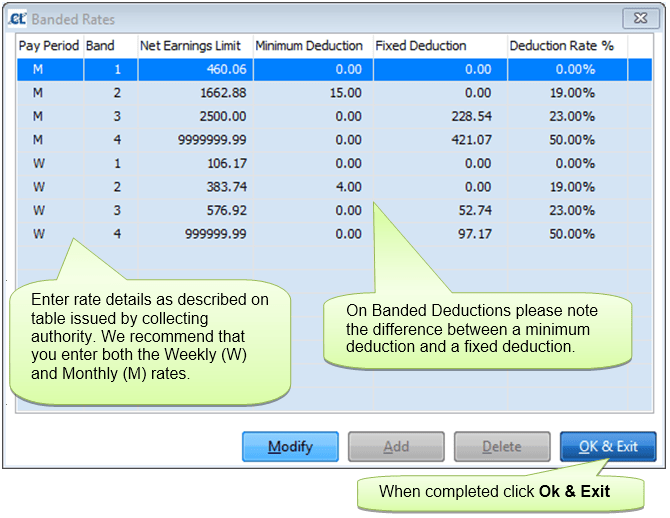Click the Banded Rates app logo icon
This screenshot has width=670, height=518.
(x=18, y=19)
